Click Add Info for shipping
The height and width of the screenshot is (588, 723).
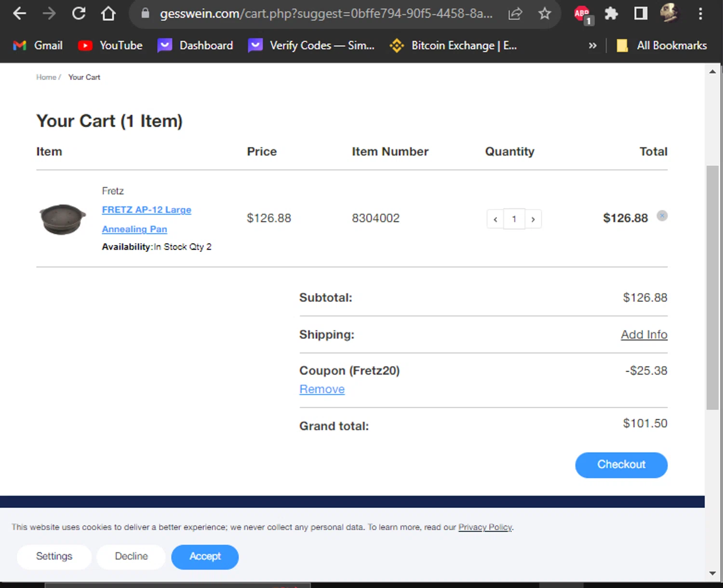[644, 334]
